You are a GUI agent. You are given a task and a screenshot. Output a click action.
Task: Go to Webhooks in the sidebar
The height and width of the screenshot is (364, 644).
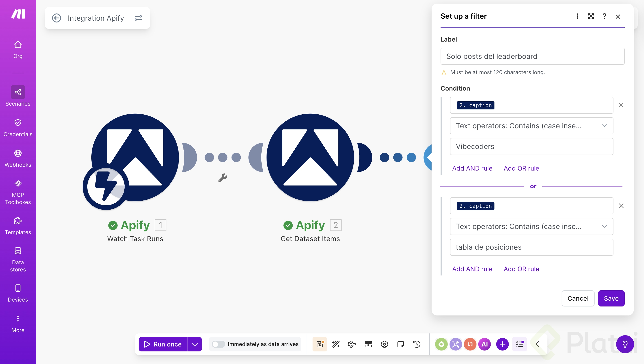pyautogui.click(x=18, y=158)
